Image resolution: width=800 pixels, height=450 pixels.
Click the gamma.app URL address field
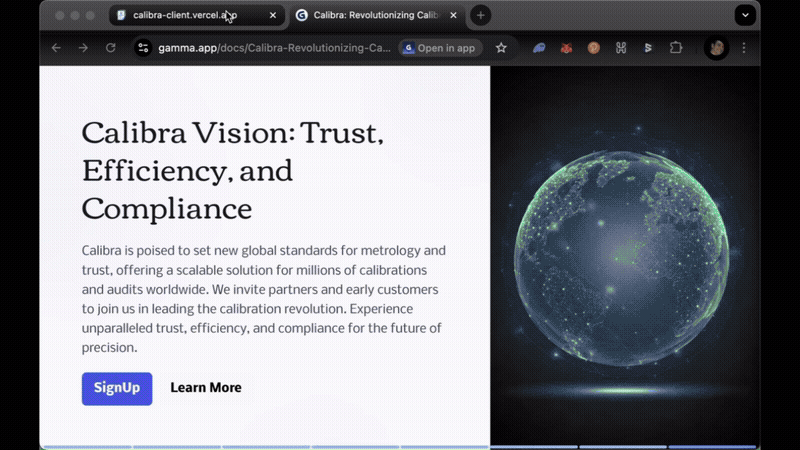[274, 48]
